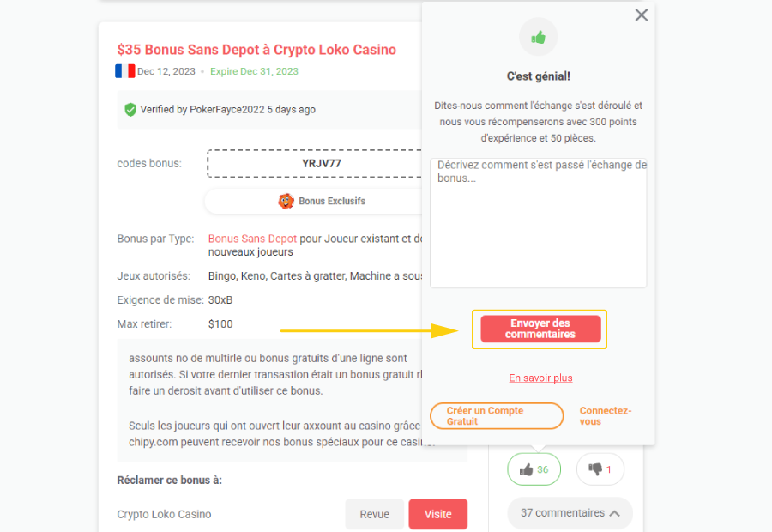Close the feedback popup with the X
The height and width of the screenshot is (532, 772).
(641, 15)
